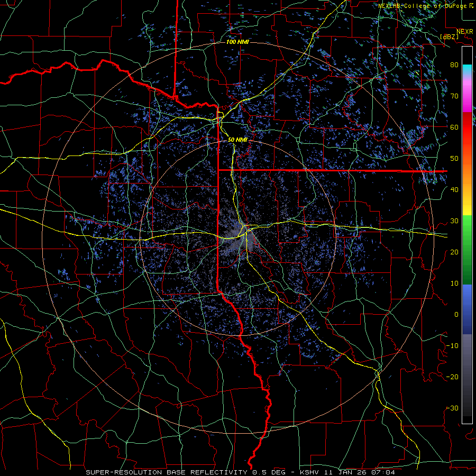The width and height of the screenshot is (476, 476).
Task: Click the 40 value on the dBZ scale
Action: (x=454, y=190)
